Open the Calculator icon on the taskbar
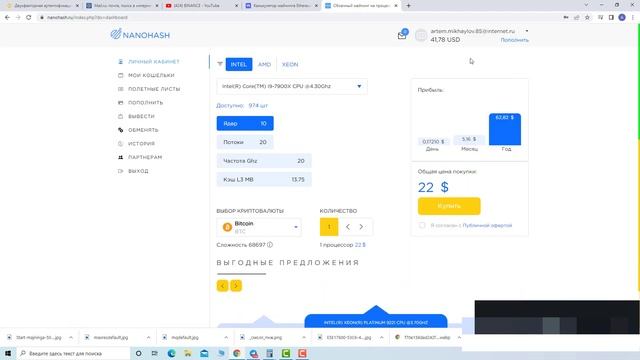 269,353
